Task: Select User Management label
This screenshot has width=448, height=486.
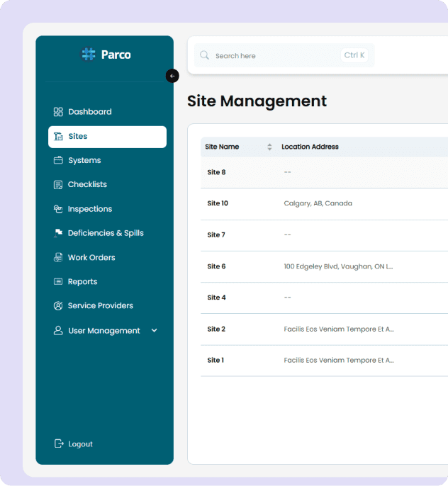Action: coord(104,331)
